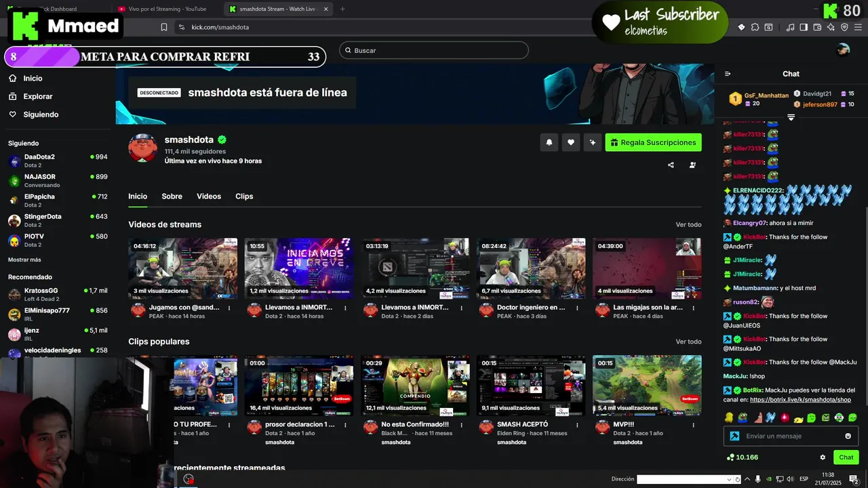Open DaaDota2 channel in Siguiendo list
Image resolution: width=868 pixels, height=488 pixels.
pos(58,161)
